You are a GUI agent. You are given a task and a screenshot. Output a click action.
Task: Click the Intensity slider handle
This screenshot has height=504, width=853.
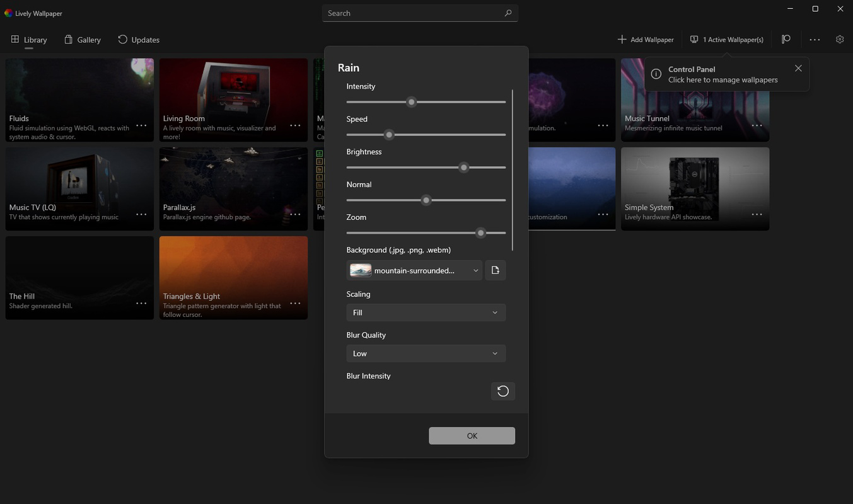coord(412,101)
